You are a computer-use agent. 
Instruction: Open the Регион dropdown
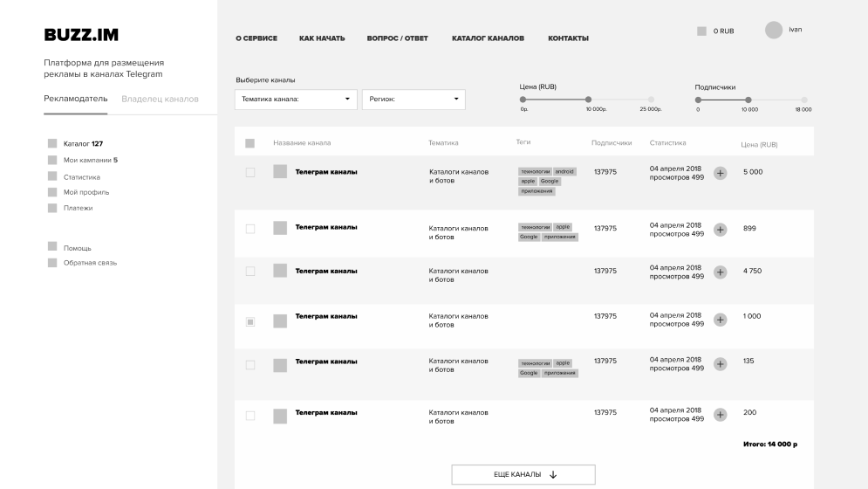tap(413, 100)
